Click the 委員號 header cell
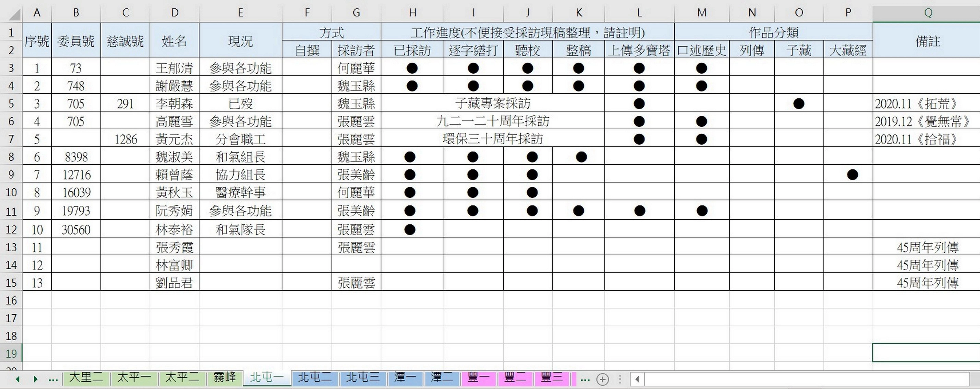This screenshot has width=980, height=389. 76,41
